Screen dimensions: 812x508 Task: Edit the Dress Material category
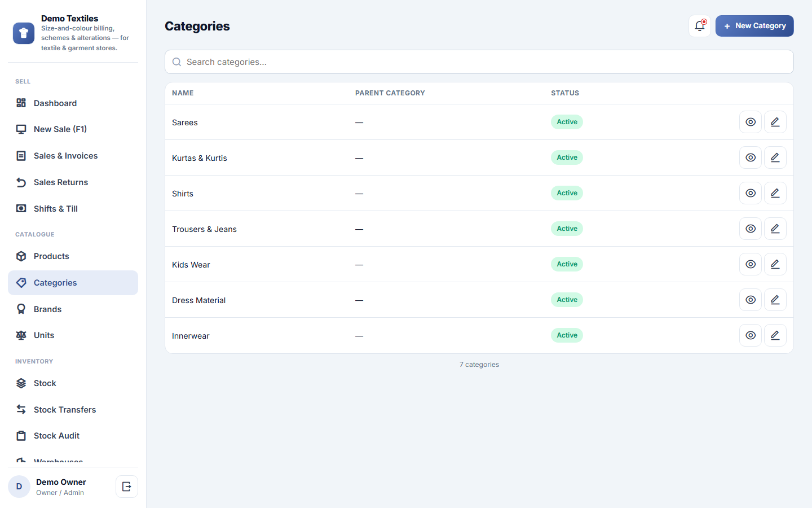tap(775, 300)
